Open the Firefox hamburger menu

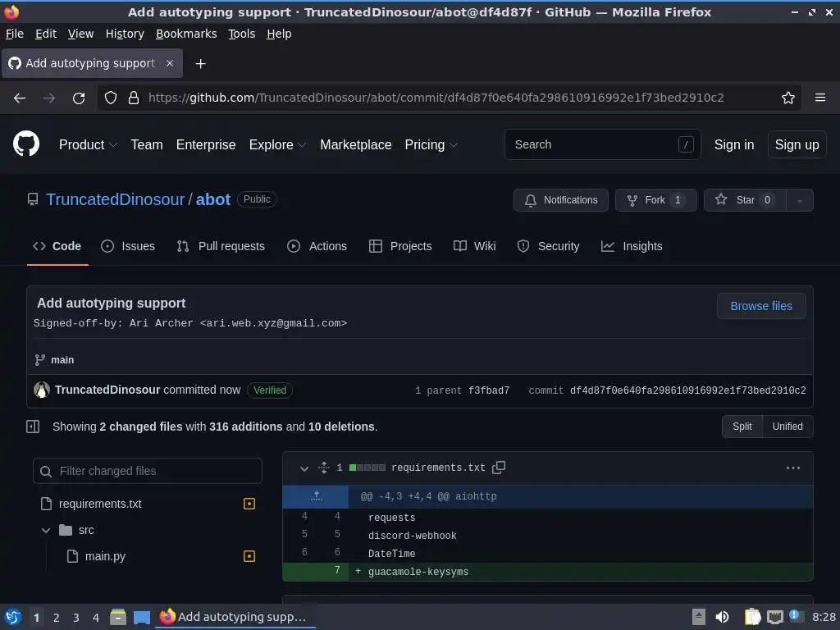click(x=819, y=98)
